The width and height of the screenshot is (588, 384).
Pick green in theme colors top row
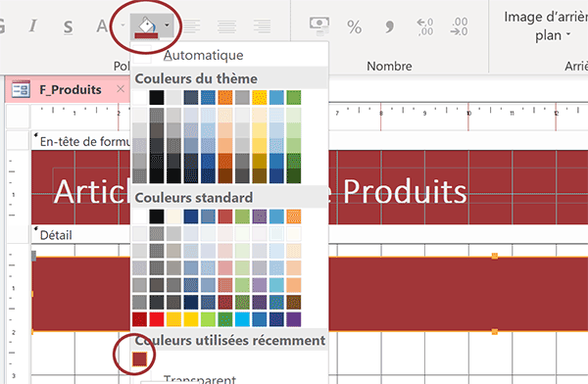coord(294,98)
